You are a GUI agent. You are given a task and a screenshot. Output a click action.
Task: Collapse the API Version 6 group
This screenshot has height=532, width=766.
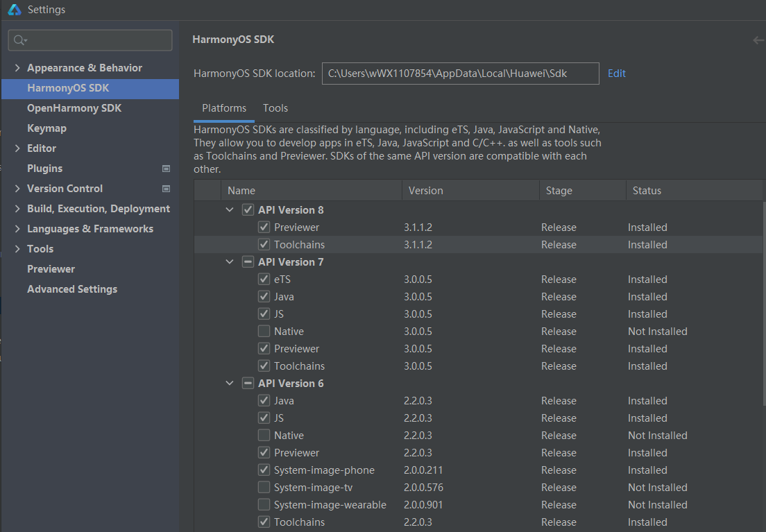(x=230, y=384)
